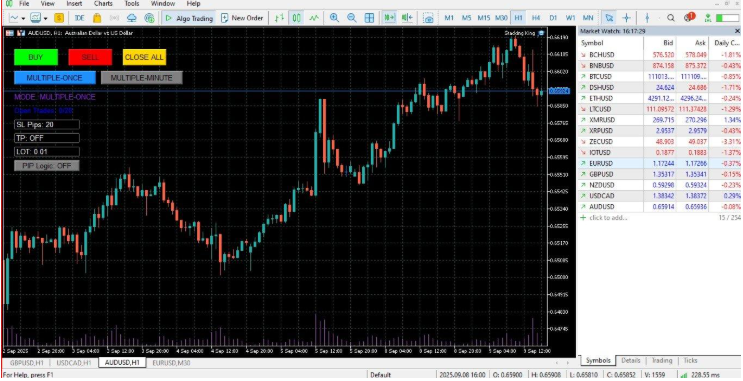Toggle Algo Trading on or off
Viewport: 743px width, 381px height.
189,18
